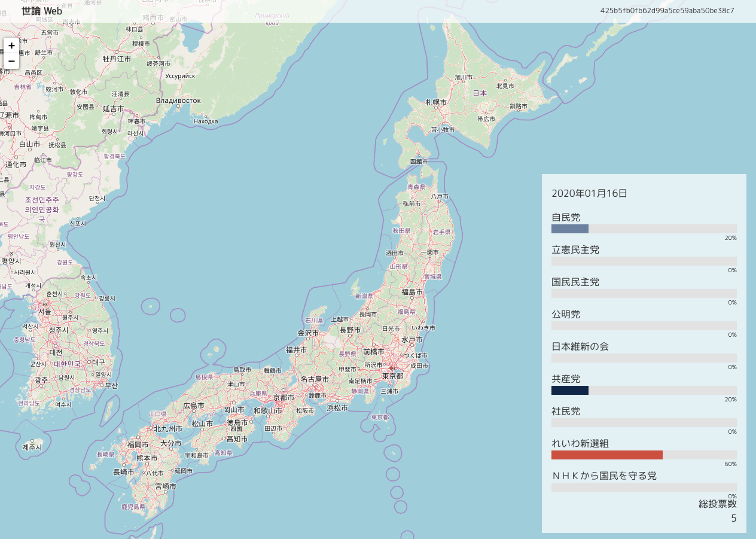Select the 立憲民主党 party label
Image resolution: width=756 pixels, height=539 pixels.
(575, 249)
